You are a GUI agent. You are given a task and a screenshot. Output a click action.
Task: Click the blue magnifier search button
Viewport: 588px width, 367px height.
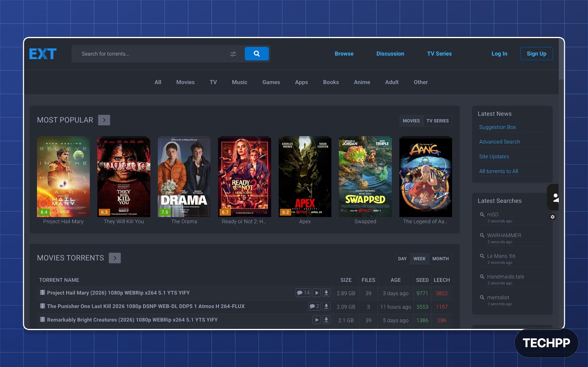(257, 53)
